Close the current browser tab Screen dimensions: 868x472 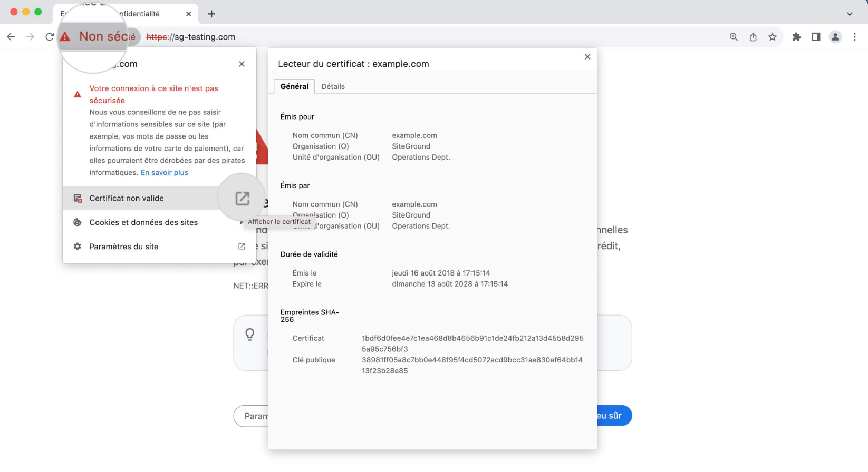point(188,14)
